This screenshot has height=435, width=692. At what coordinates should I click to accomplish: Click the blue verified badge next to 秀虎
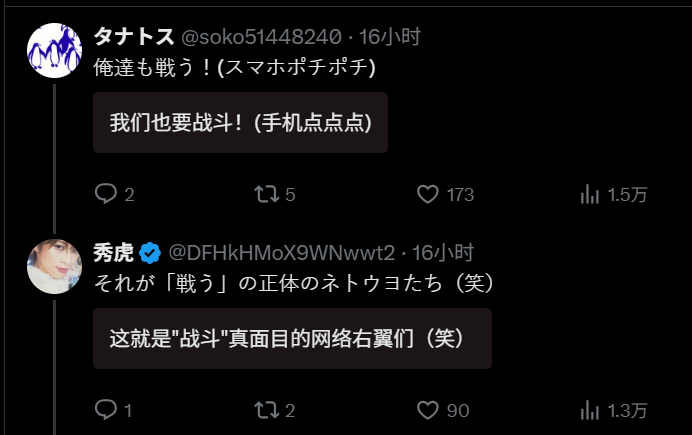point(150,253)
